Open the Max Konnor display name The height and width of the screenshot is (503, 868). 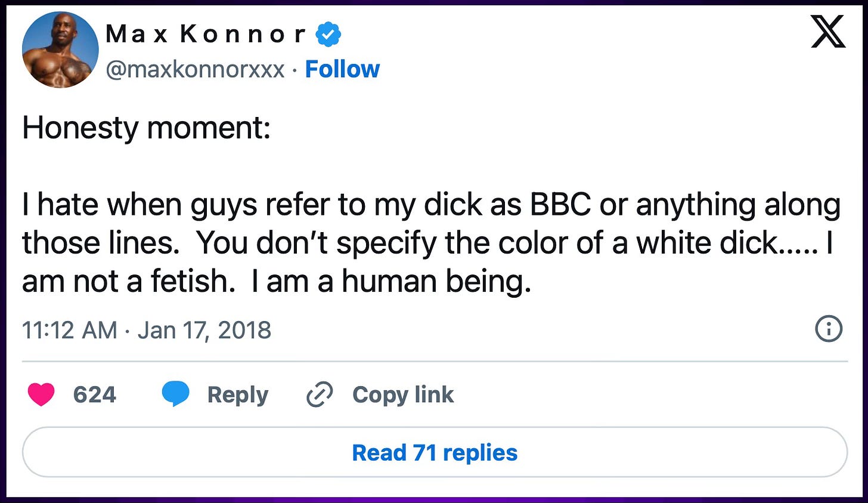tap(206, 34)
